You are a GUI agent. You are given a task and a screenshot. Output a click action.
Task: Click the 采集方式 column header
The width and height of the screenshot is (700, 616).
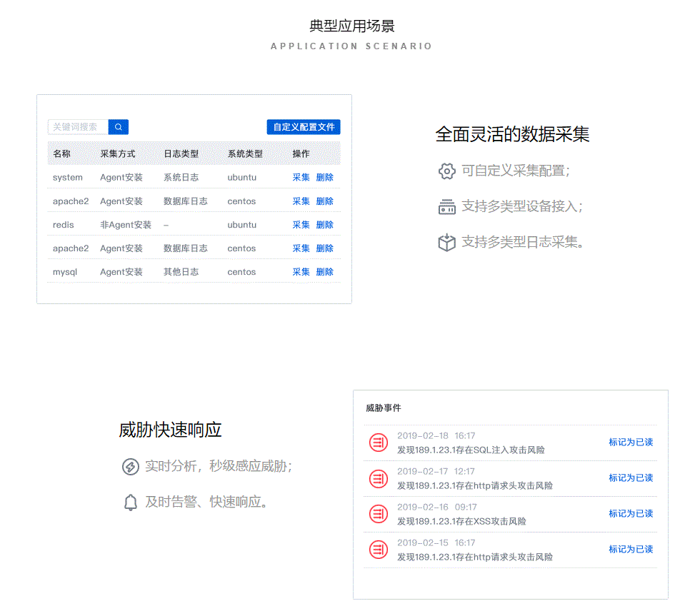tap(118, 154)
